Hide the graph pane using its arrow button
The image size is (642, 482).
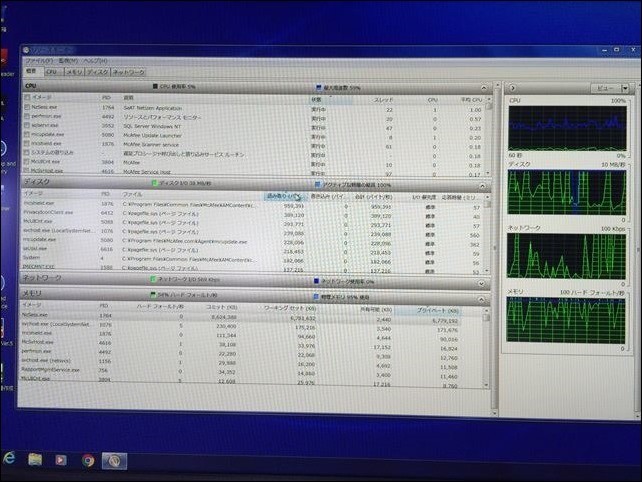pos(513,88)
